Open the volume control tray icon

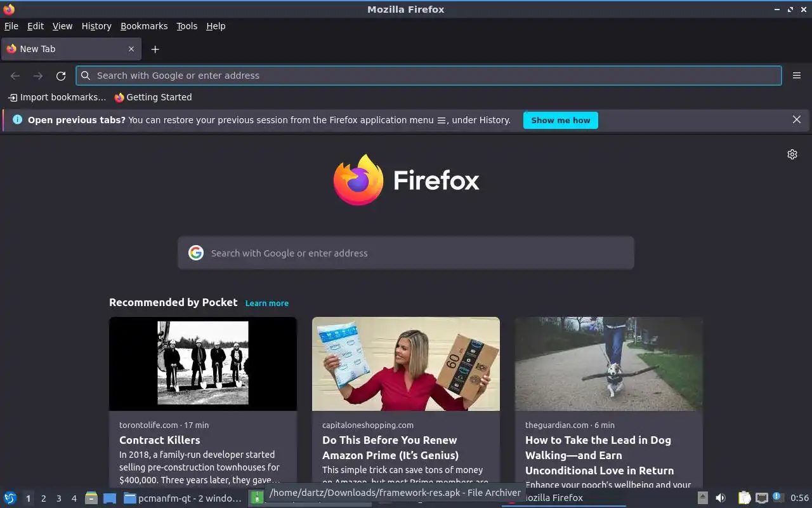click(x=721, y=498)
